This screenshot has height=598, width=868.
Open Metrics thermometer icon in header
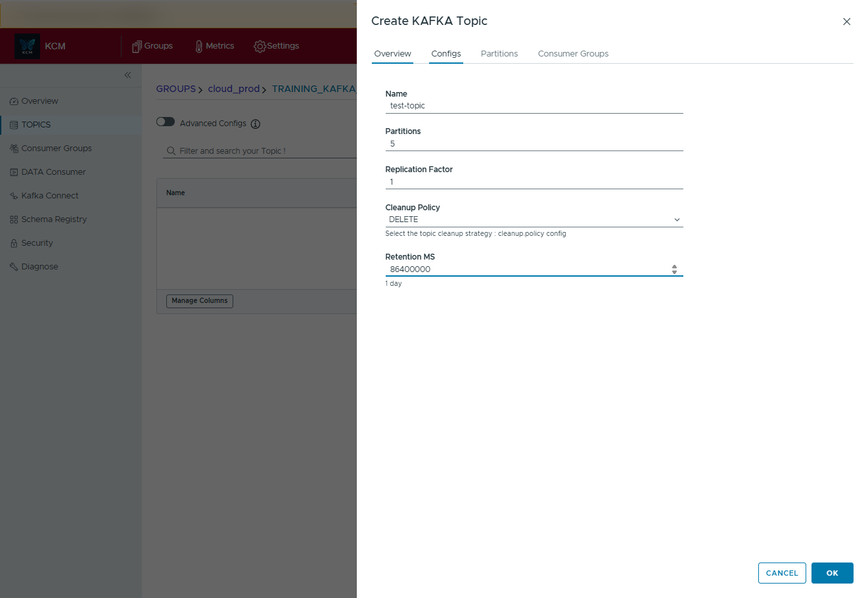199,46
